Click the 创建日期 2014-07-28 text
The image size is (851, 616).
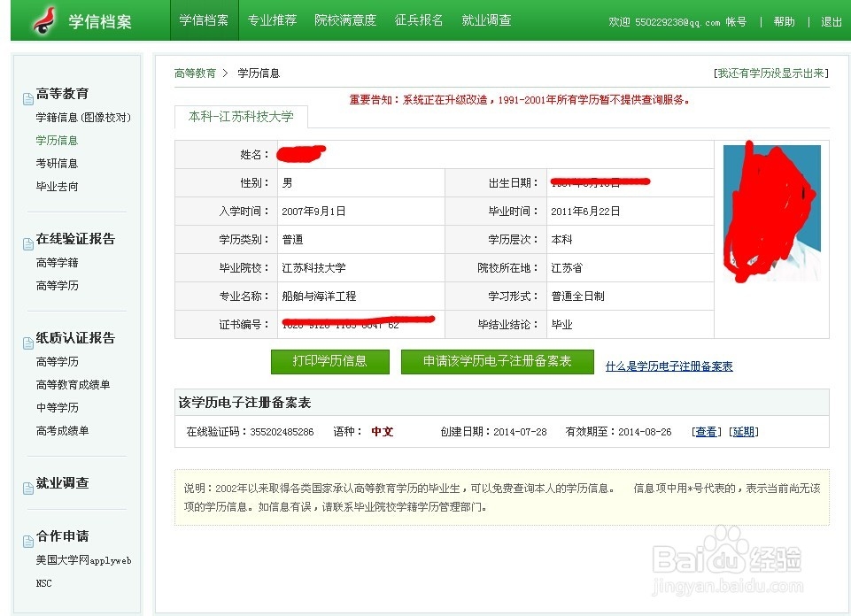[x=493, y=432]
